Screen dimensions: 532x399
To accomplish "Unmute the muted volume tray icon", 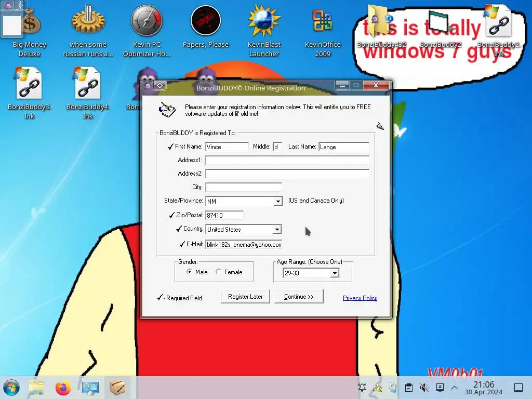I will pyautogui.click(x=424, y=388).
